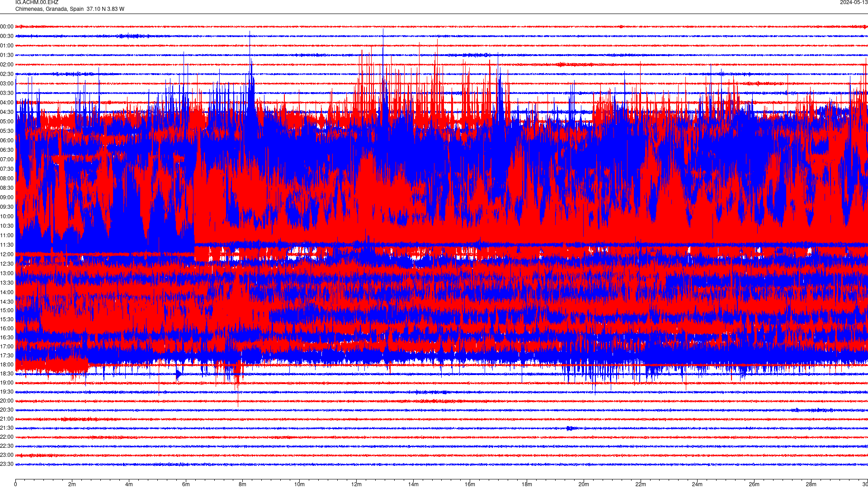This screenshot has width=868, height=488.
Task: Click the 08:00 time label
Action: tap(7, 178)
